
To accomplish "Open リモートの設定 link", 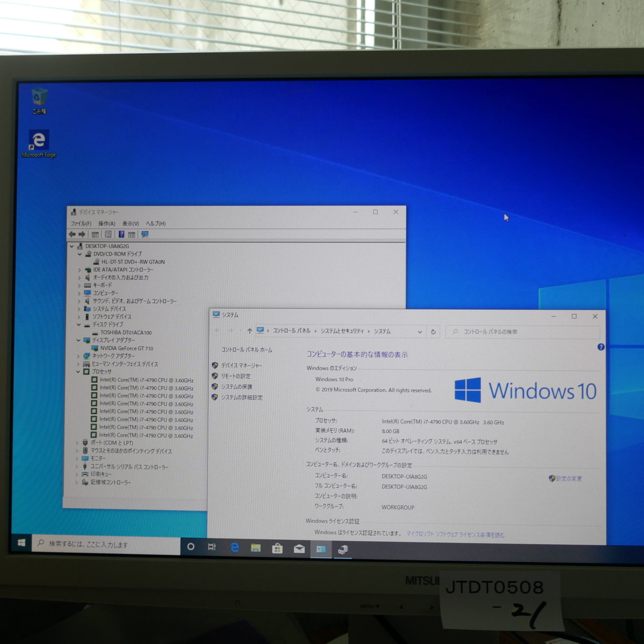I will click(236, 376).
